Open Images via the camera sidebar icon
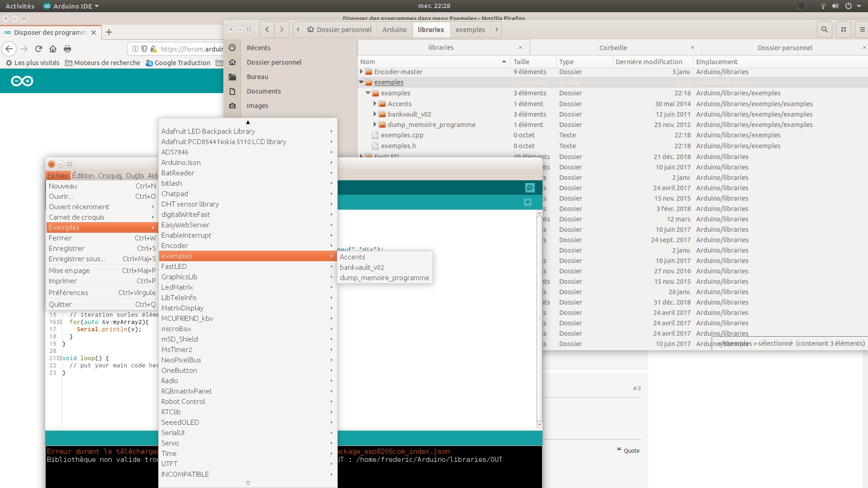 pos(232,105)
